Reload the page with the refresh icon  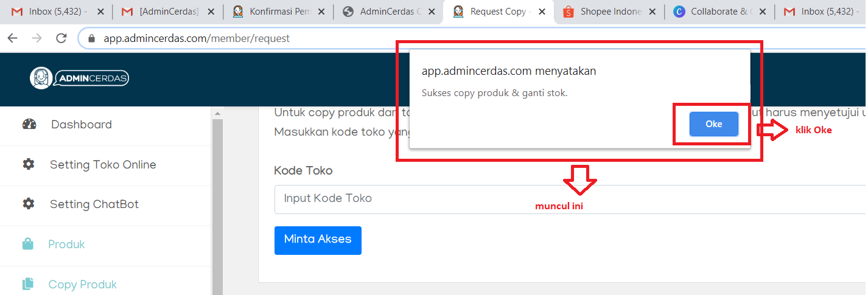[61, 38]
